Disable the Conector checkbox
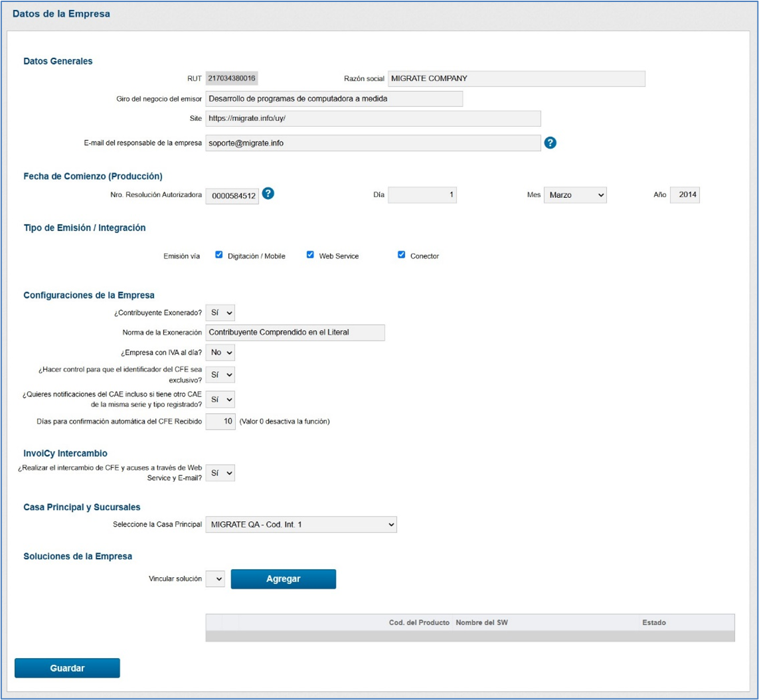Viewport: 759px width, 700px height. [x=401, y=255]
